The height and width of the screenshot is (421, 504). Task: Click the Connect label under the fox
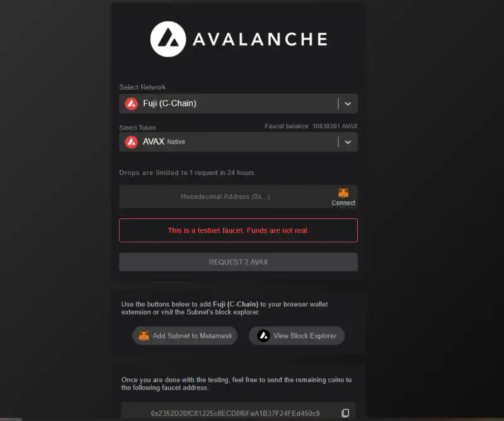tap(343, 203)
